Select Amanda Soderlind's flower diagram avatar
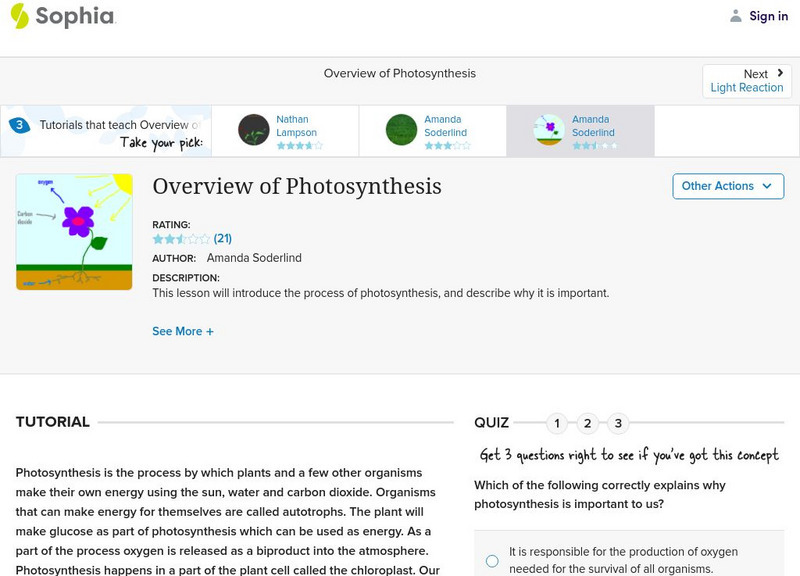The width and height of the screenshot is (800, 576). tap(550, 128)
